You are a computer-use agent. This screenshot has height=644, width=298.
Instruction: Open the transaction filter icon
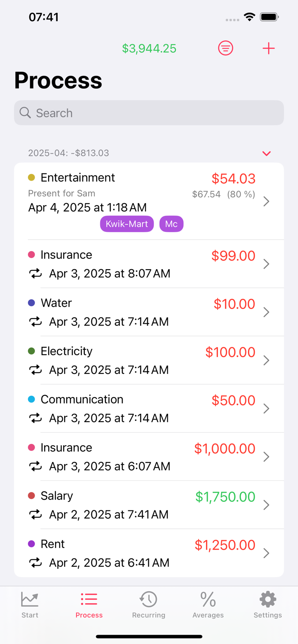[225, 48]
